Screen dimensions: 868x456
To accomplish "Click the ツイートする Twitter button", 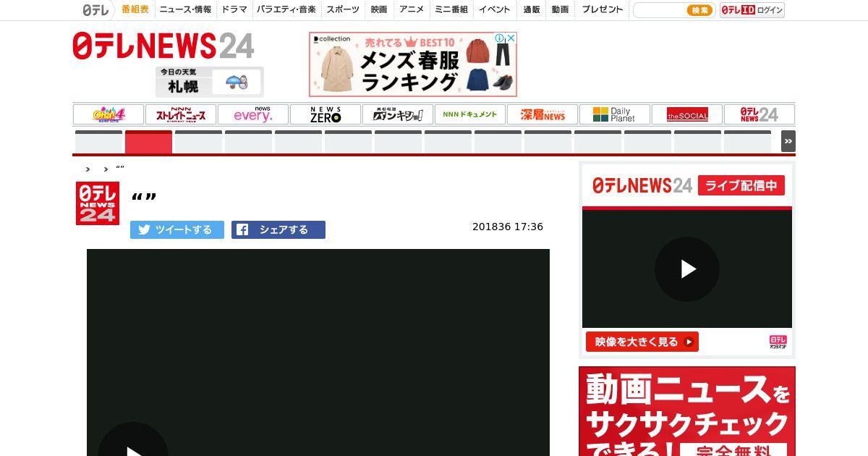I will (177, 229).
